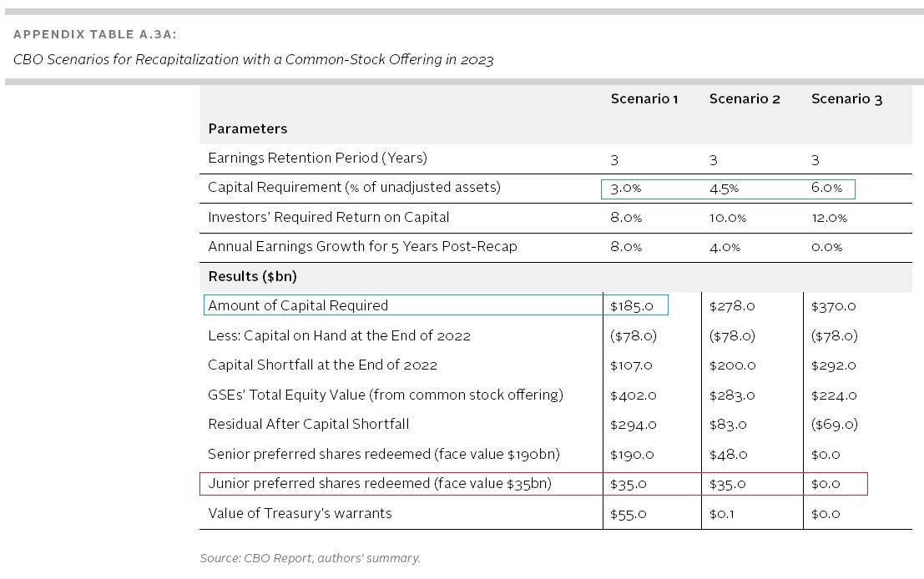Click the Capital Requirement row label
This screenshot has height=579, width=924.
click(354, 188)
